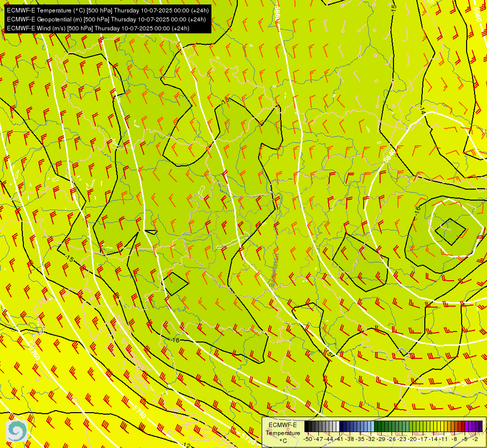Click the -41 value on the colour scale

[339, 440]
